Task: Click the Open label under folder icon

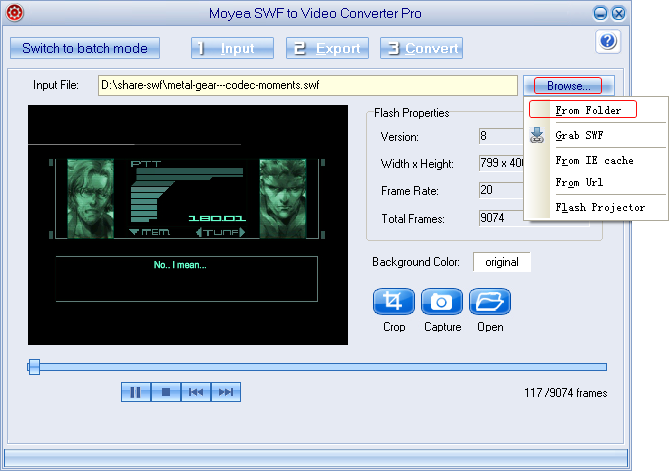Action: point(490,327)
